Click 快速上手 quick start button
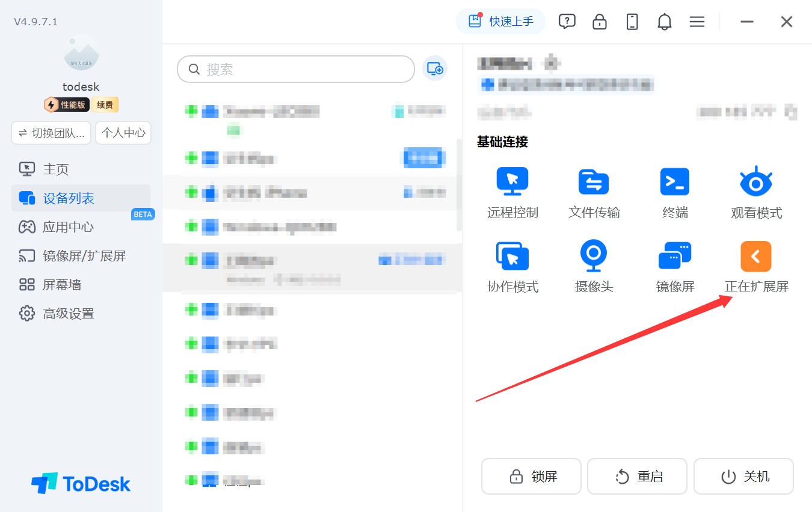 pyautogui.click(x=500, y=22)
